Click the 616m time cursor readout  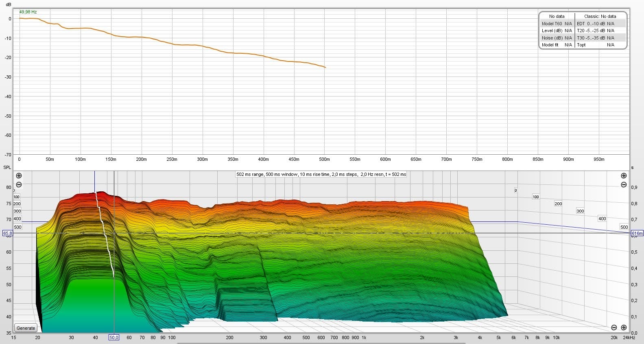(x=637, y=233)
